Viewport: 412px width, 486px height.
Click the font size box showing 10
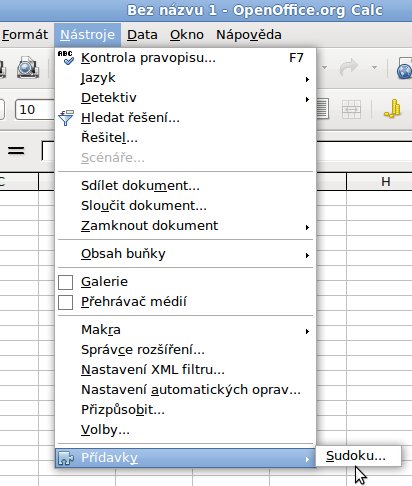pyautogui.click(x=35, y=109)
